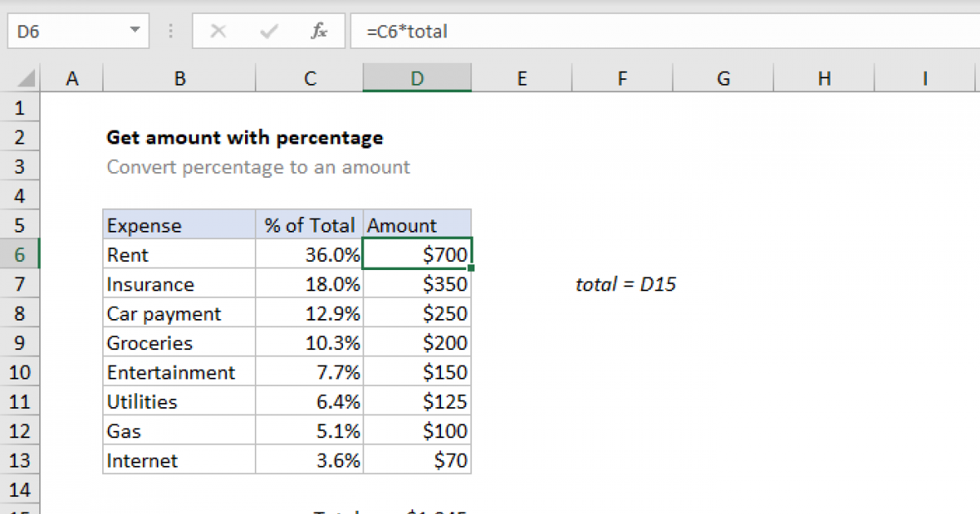Click the Cancel (X) icon in formula bar
The height and width of the screenshot is (514, 980).
[x=218, y=31]
